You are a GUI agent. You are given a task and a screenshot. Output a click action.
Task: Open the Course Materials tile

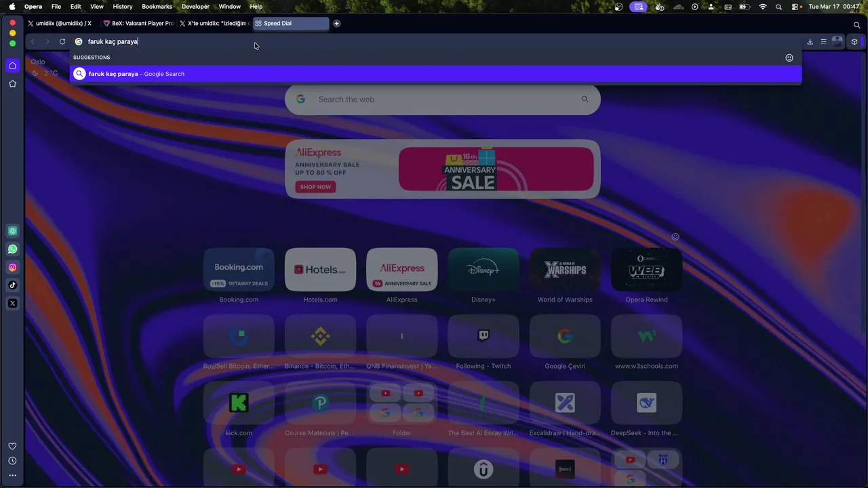pyautogui.click(x=320, y=403)
